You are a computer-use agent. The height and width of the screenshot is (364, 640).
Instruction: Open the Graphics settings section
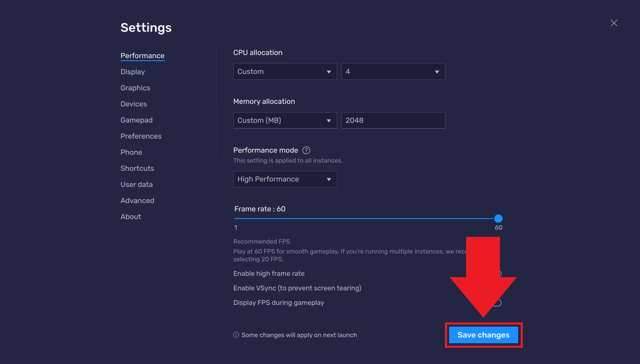(135, 88)
